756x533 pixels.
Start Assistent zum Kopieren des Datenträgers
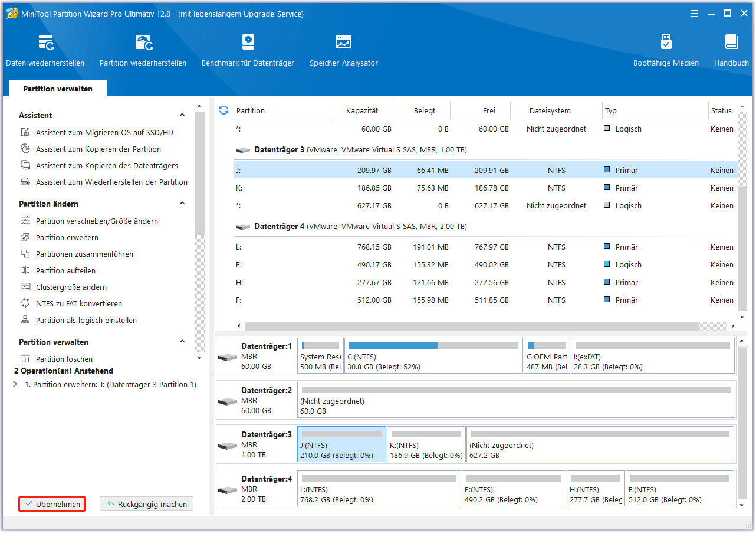(107, 166)
